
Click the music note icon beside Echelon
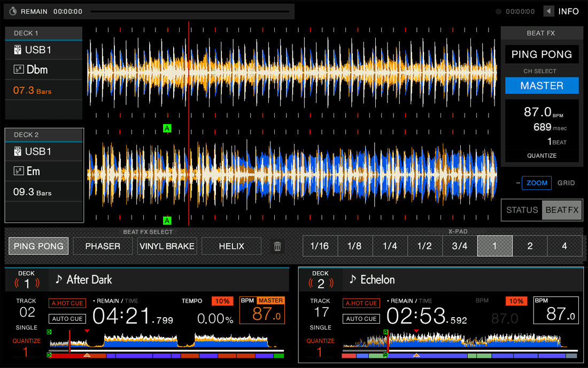point(352,279)
